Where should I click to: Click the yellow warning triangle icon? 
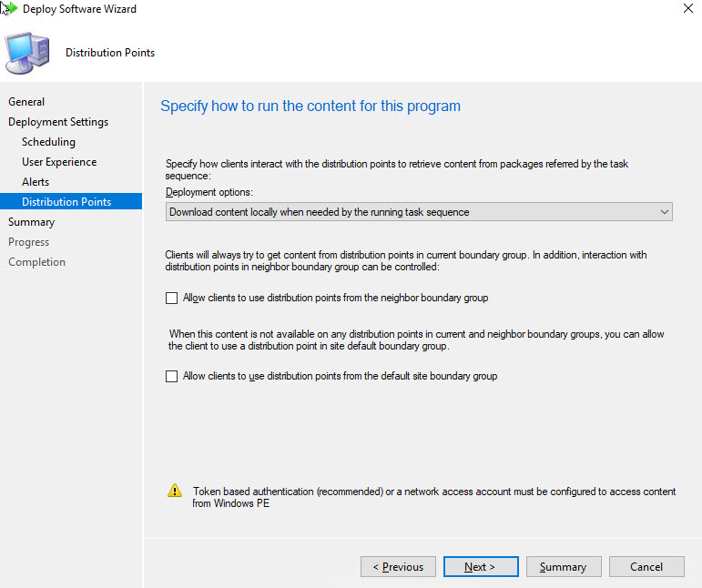175,492
